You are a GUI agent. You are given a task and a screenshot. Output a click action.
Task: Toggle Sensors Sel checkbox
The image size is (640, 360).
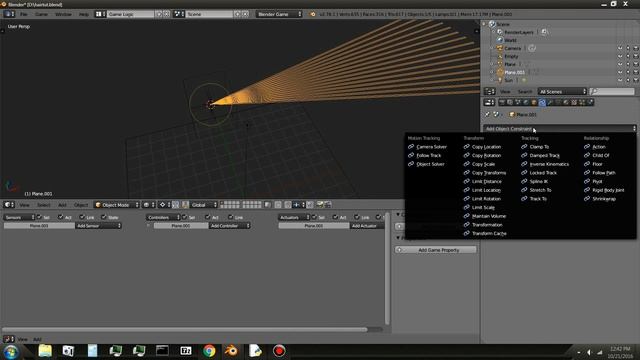[40, 217]
